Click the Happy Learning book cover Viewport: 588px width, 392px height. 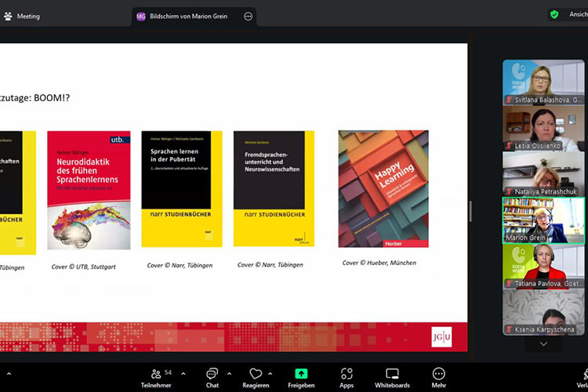click(x=383, y=188)
